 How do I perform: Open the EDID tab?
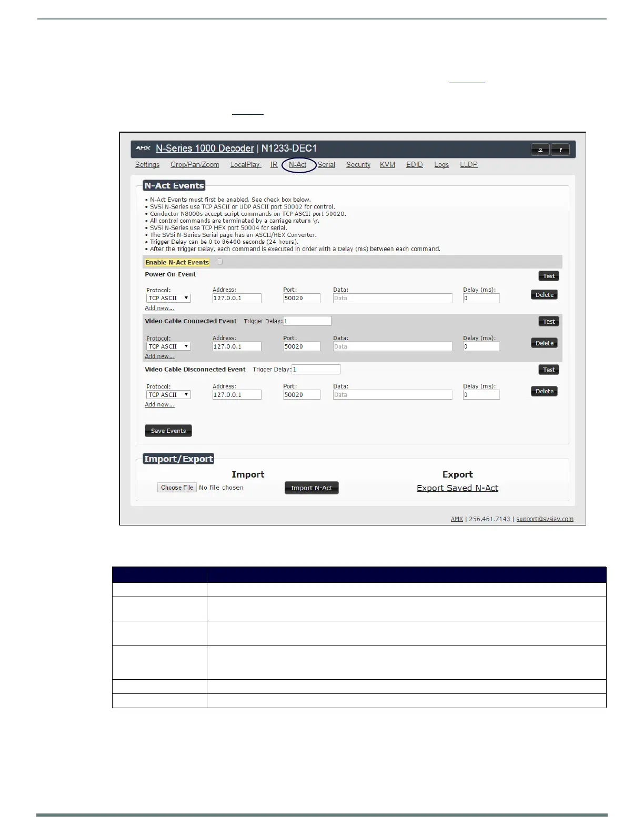point(415,165)
